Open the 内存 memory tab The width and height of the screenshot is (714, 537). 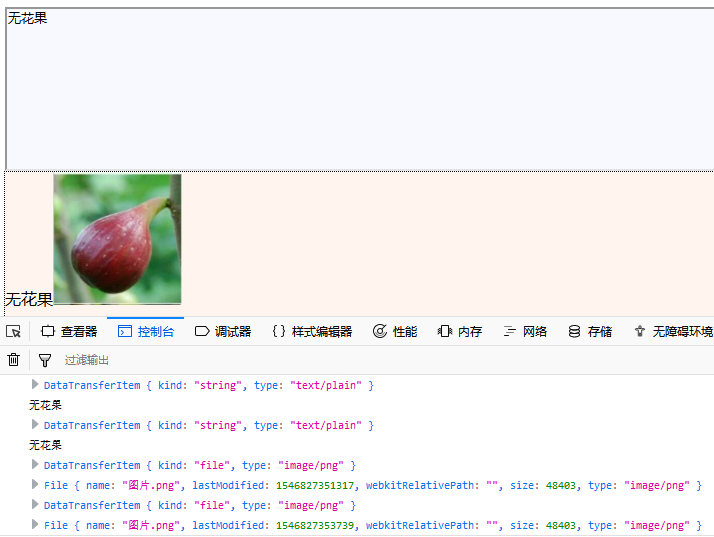click(460, 332)
